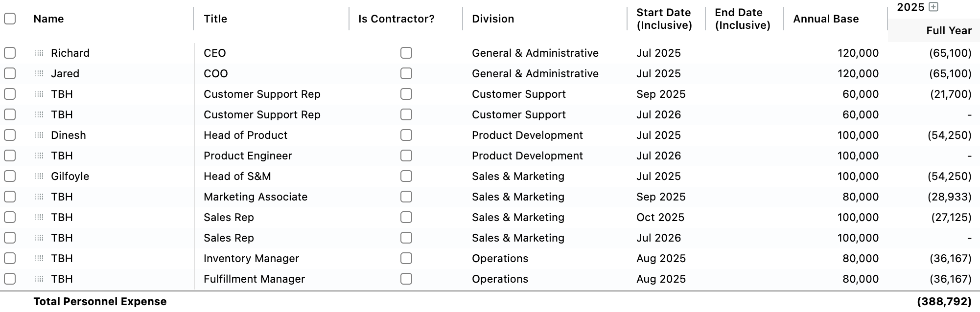Click the Annual Base column header
Screen dimensions: 980x312
(x=826, y=19)
